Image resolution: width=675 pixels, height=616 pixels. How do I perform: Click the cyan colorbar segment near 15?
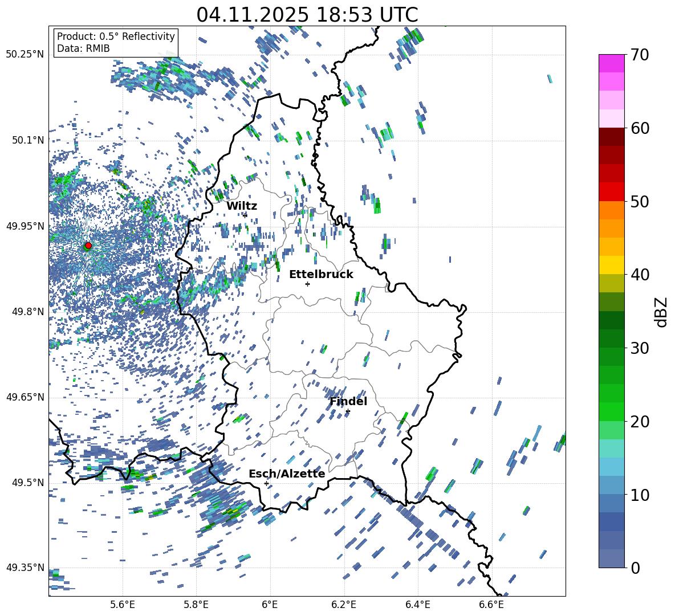tap(611, 448)
